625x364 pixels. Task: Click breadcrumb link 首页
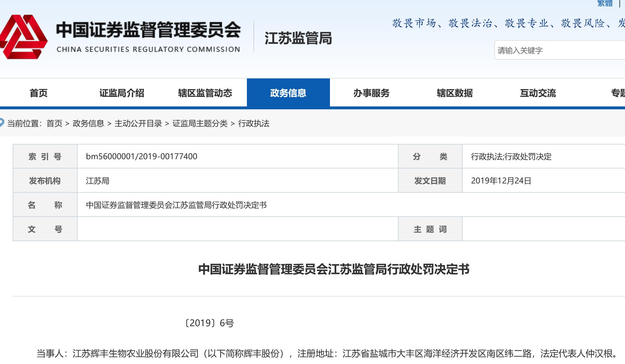(55, 124)
